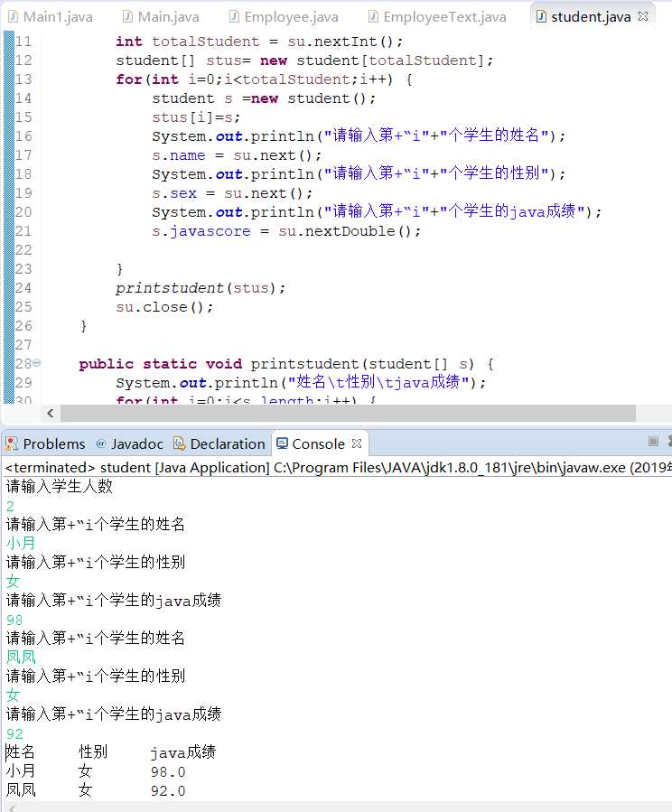Click the for loop keyword on line 13
672x812 pixels.
point(129,79)
